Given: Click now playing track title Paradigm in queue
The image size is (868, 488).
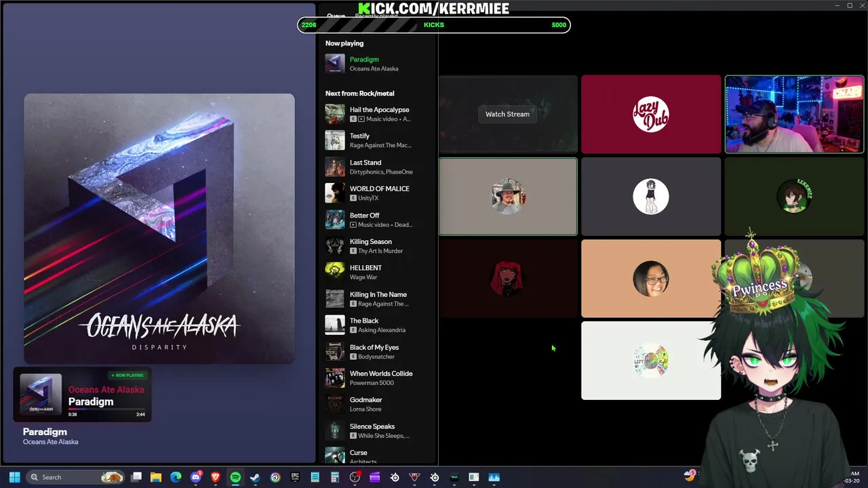Looking at the screenshot, I should [x=364, y=59].
